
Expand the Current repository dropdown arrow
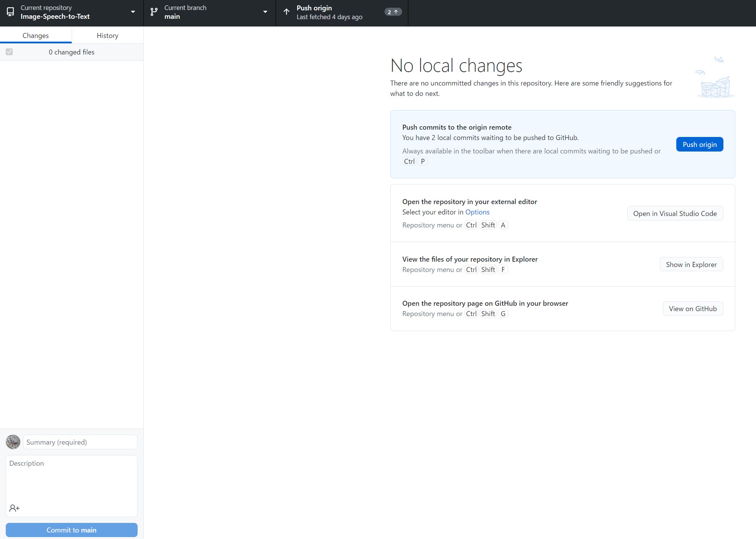pos(133,12)
